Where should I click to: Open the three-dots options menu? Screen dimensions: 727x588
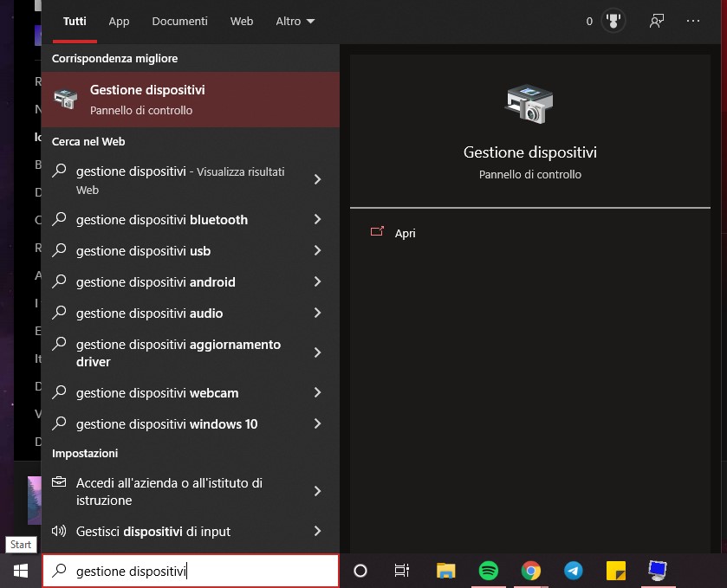tap(693, 22)
